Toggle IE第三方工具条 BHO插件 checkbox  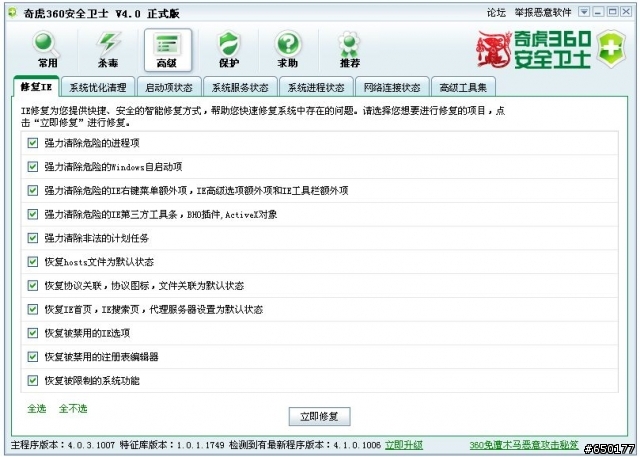[33, 214]
